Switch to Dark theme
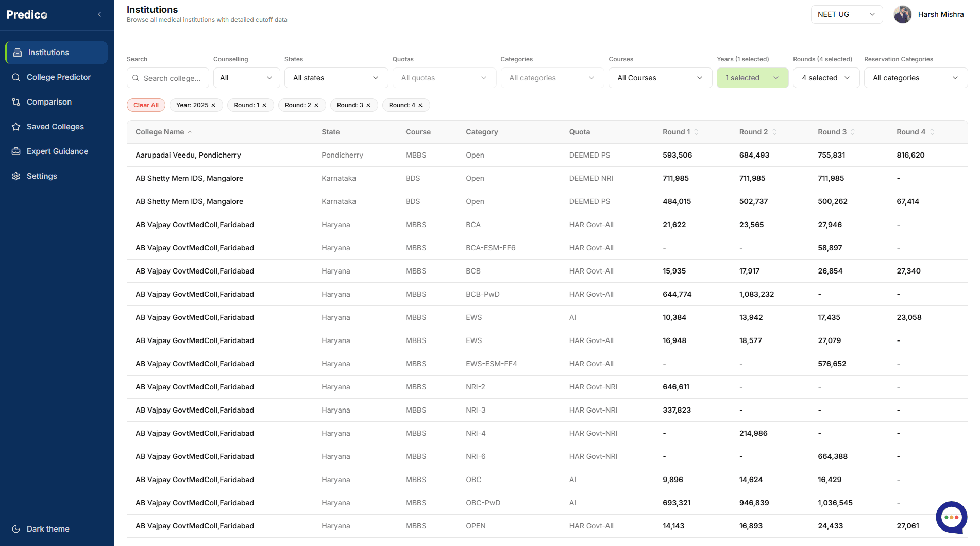980x546 pixels. point(48,529)
